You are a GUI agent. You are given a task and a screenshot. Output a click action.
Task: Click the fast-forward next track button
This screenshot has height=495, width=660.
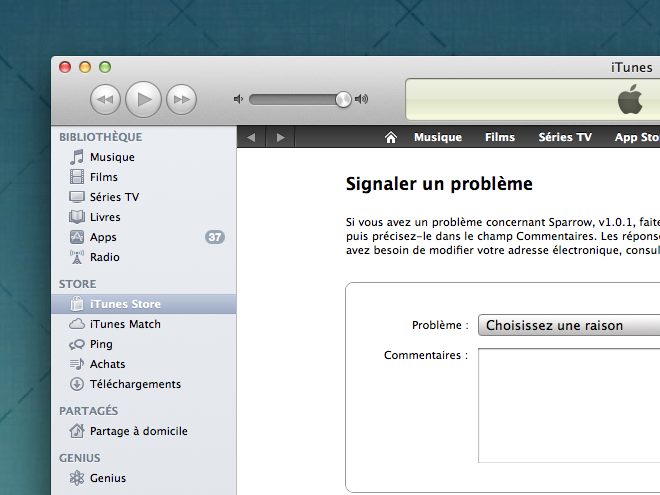(x=181, y=99)
